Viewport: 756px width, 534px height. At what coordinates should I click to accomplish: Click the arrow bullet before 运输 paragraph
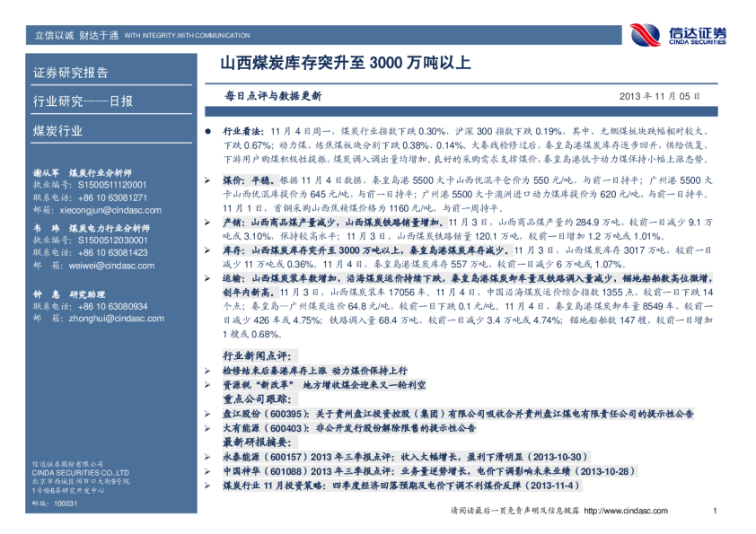click(209, 280)
